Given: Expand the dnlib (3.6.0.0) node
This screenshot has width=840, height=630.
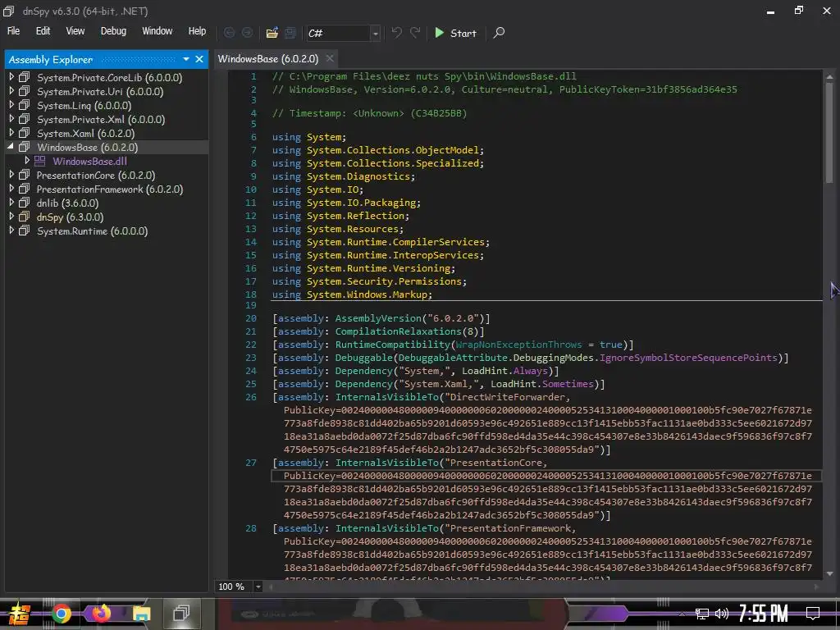Looking at the screenshot, I should pyautogui.click(x=11, y=203).
